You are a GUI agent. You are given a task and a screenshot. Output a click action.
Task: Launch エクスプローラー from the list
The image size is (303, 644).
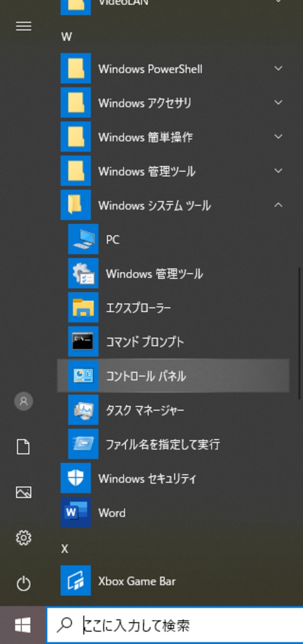click(138, 308)
